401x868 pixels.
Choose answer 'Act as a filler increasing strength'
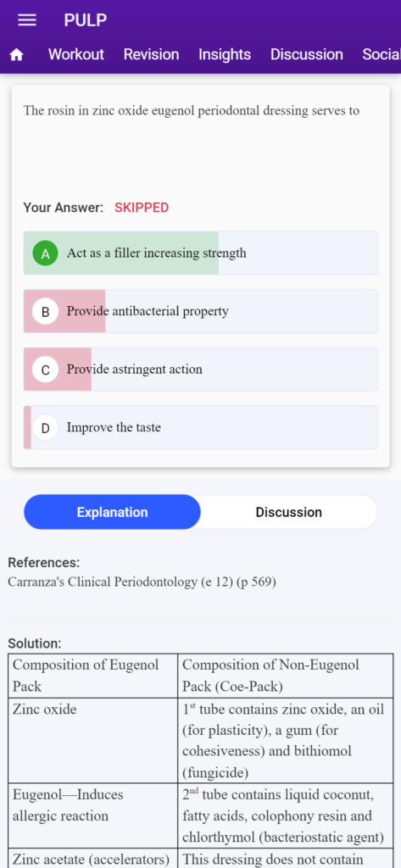coord(200,253)
